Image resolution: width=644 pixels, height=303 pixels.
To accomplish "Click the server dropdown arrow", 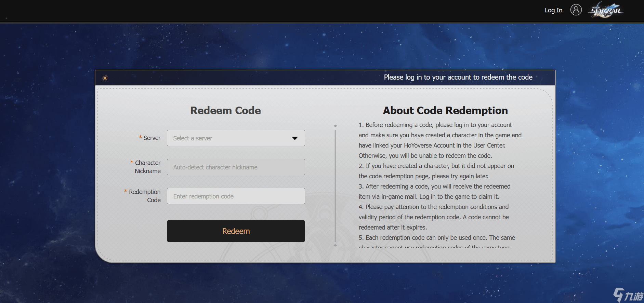I will tap(295, 138).
